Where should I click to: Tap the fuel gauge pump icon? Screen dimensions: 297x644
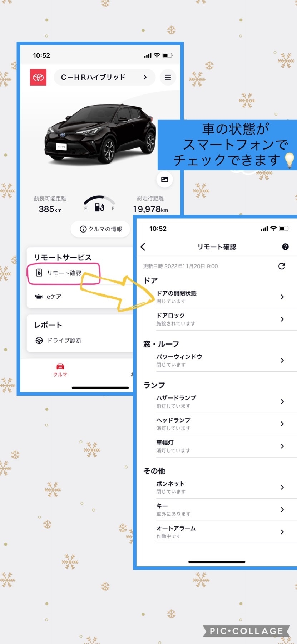coord(99,207)
